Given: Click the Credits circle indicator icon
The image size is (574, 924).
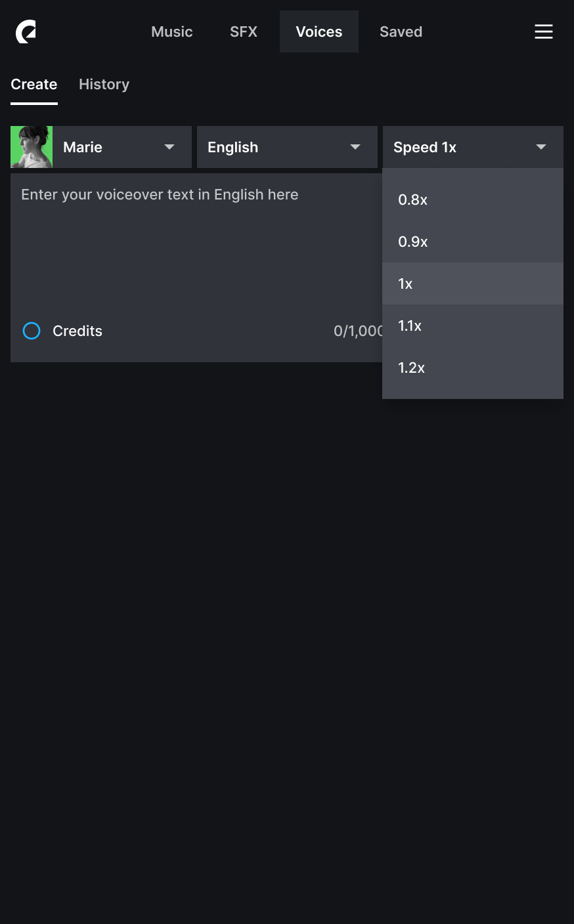Looking at the screenshot, I should [x=32, y=331].
